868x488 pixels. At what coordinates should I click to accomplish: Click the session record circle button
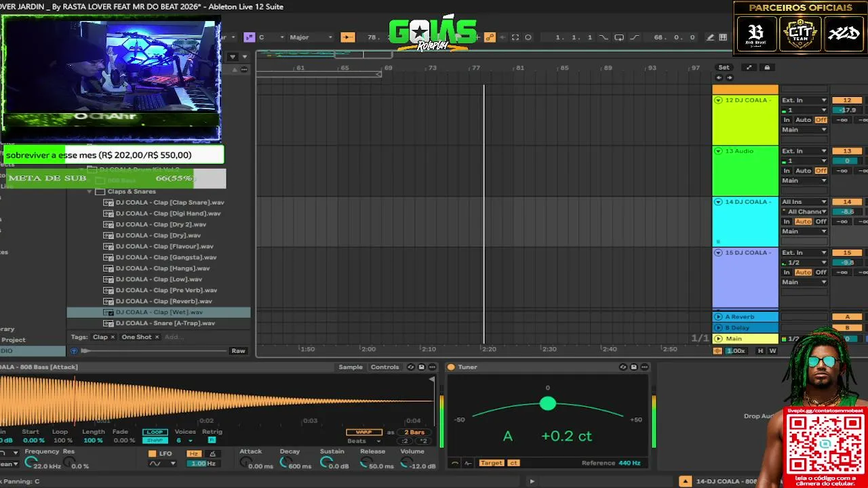tap(528, 37)
